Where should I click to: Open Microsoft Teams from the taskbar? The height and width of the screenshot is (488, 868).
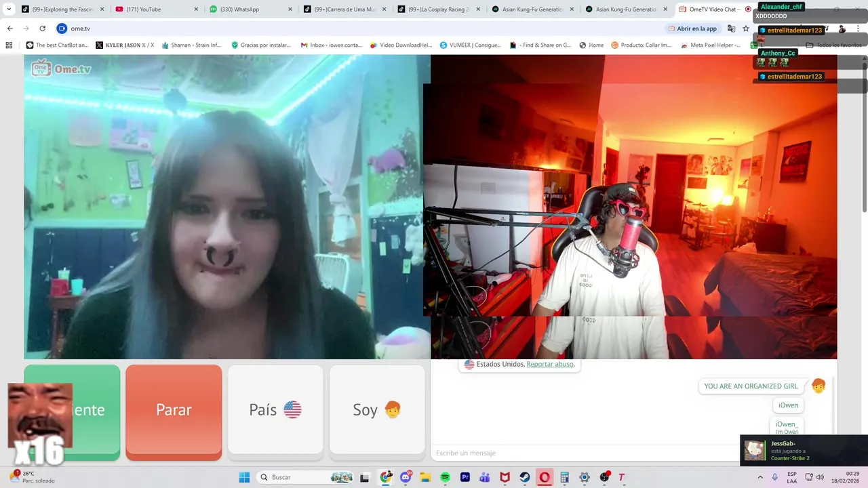485,477
